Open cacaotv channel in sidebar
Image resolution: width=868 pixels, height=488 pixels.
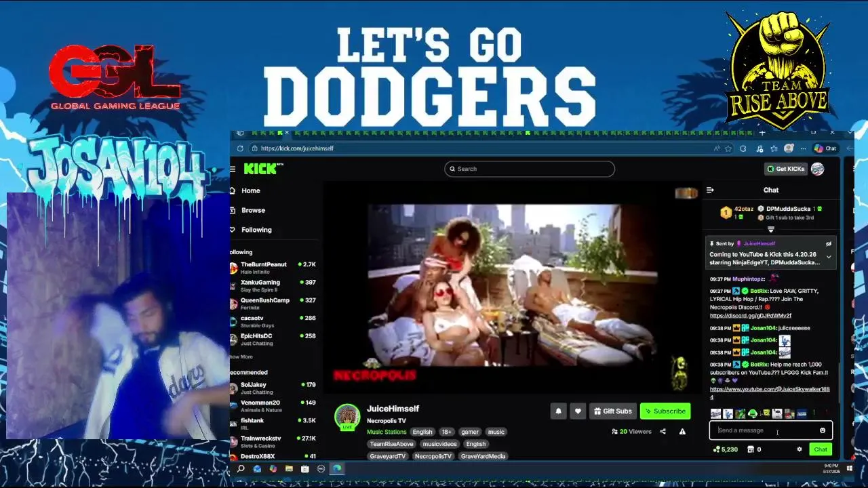click(273, 321)
